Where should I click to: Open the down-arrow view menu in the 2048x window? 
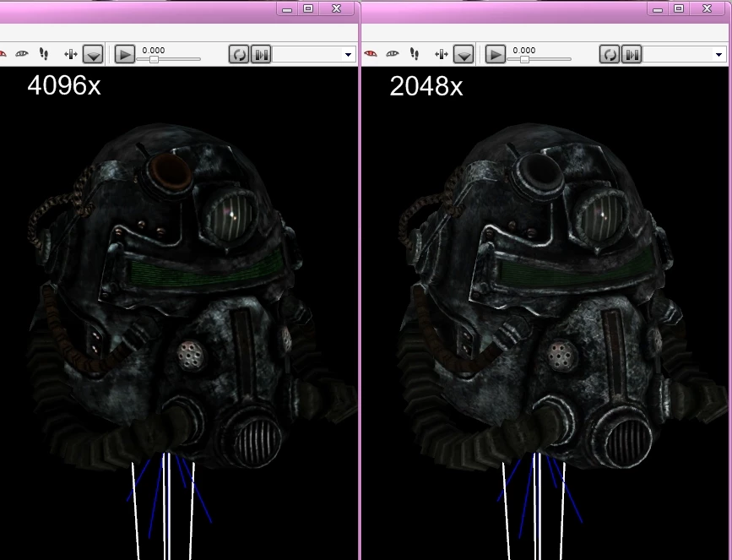[x=464, y=54]
